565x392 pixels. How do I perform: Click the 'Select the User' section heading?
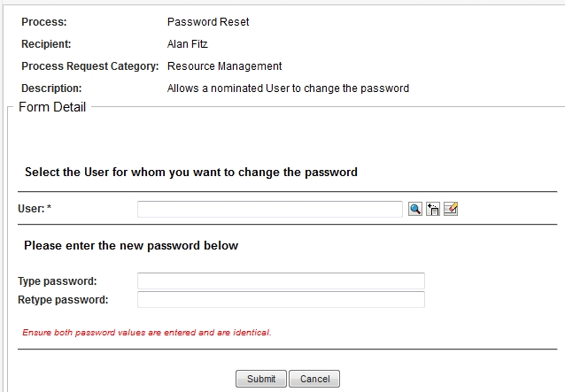pyautogui.click(x=191, y=173)
